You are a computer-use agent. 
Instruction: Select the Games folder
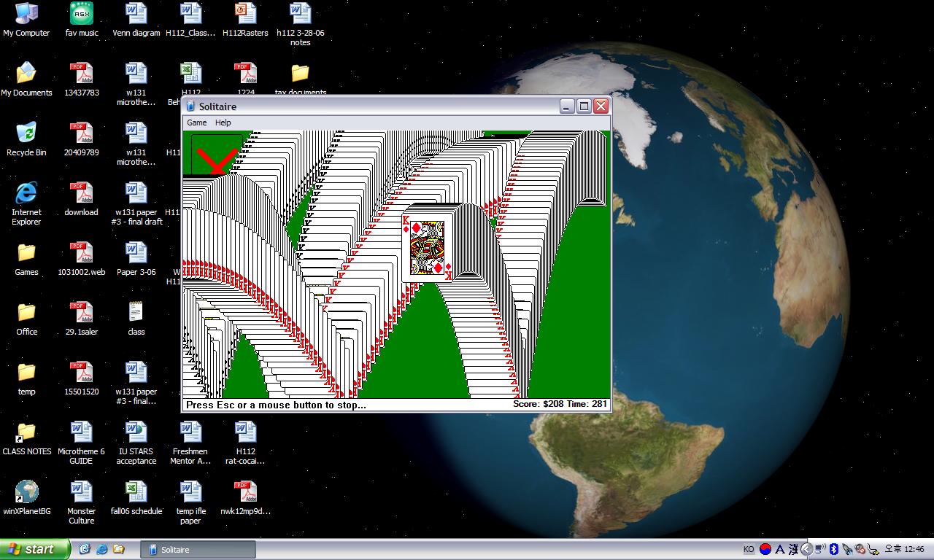pos(26,259)
